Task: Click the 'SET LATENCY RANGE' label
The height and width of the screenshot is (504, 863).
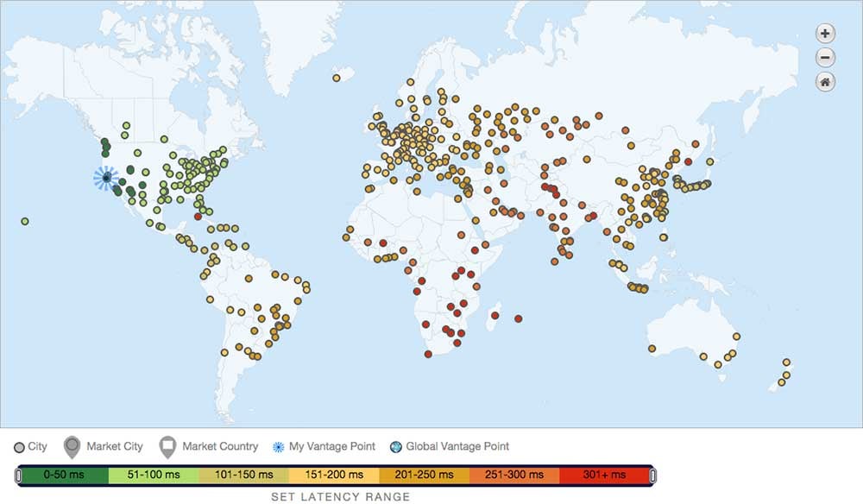Action: [341, 497]
